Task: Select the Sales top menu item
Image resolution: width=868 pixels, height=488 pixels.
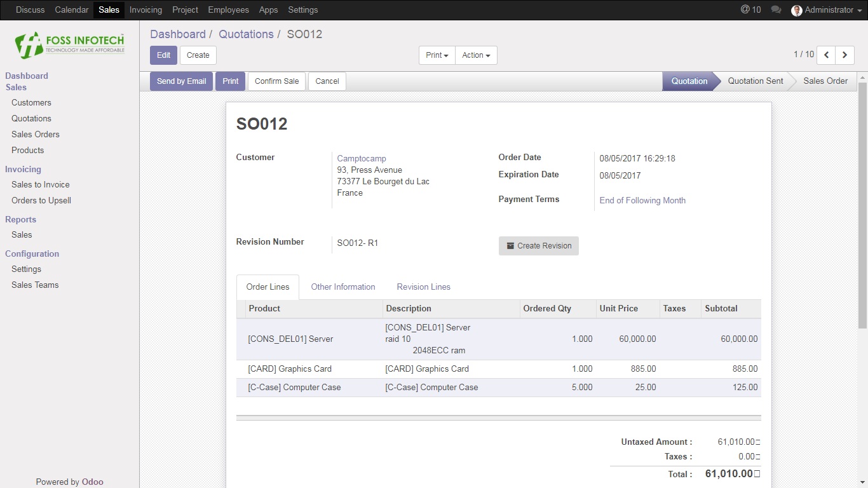Action: 109,10
